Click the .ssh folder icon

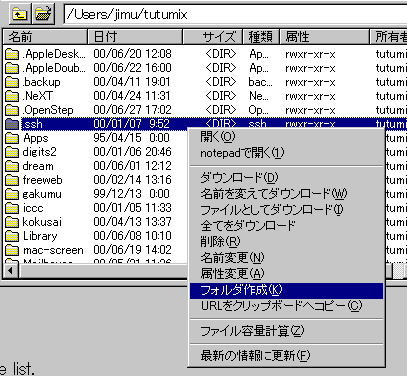[x=12, y=124]
